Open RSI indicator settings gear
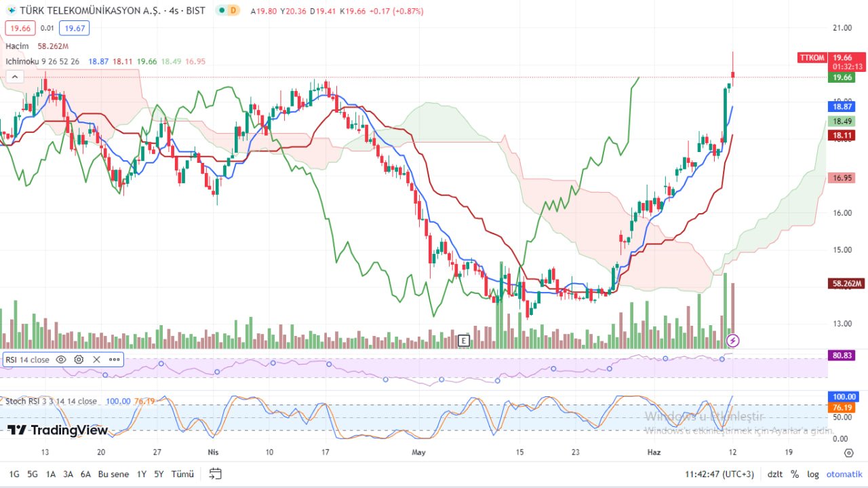868x488 pixels. coord(79,360)
